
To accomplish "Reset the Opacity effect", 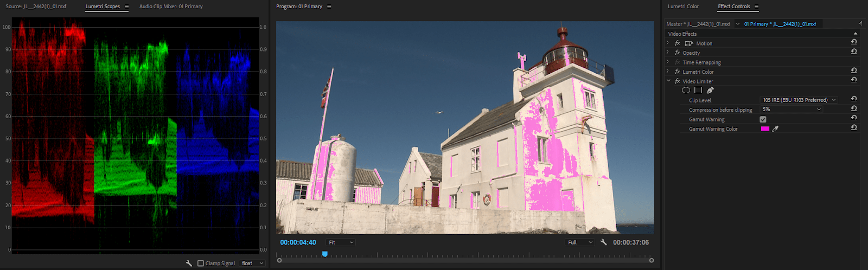I will click(854, 52).
